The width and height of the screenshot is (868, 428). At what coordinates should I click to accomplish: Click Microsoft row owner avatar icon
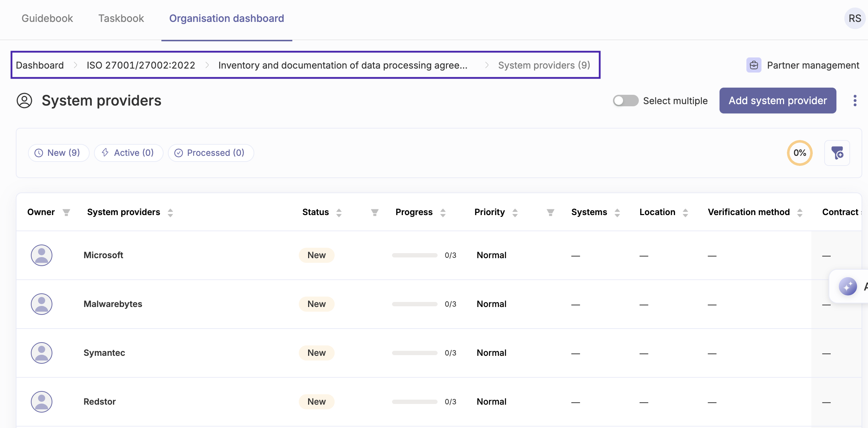[x=42, y=255]
